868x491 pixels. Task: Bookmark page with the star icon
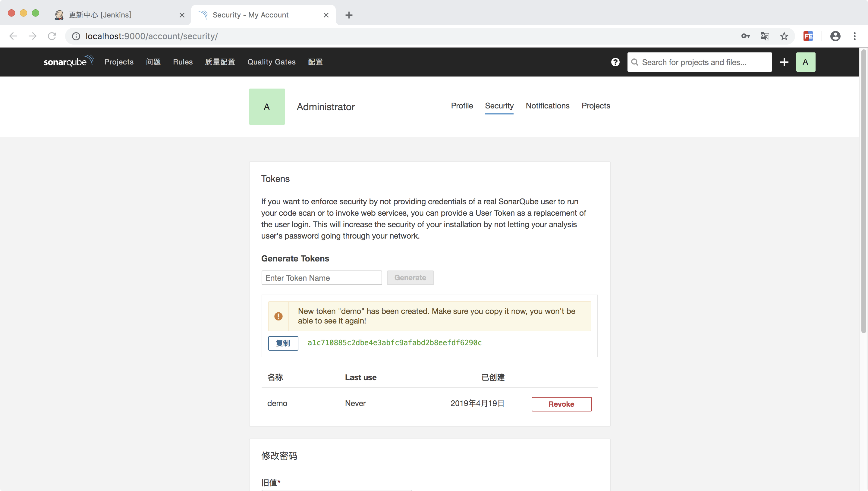[784, 36]
